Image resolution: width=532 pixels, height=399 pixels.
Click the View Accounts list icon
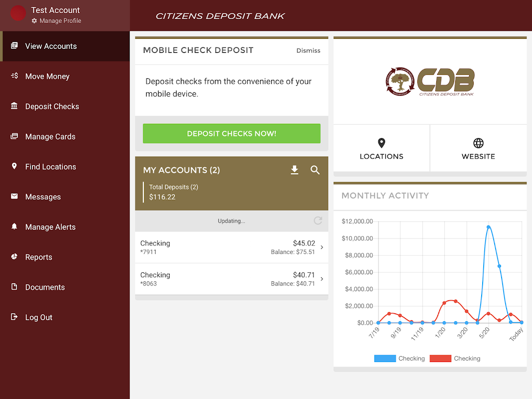14,45
